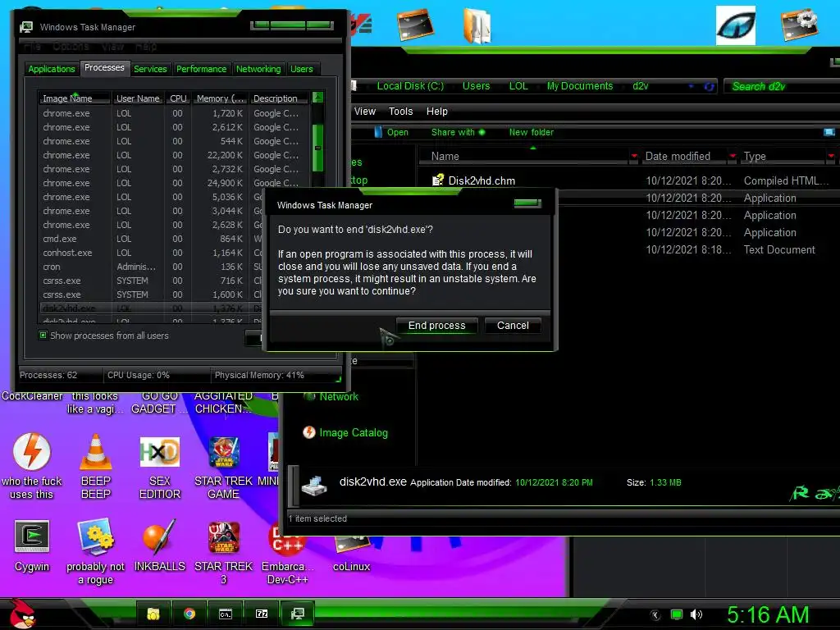Open the View menu in explorer
The image size is (840, 630).
click(x=365, y=112)
